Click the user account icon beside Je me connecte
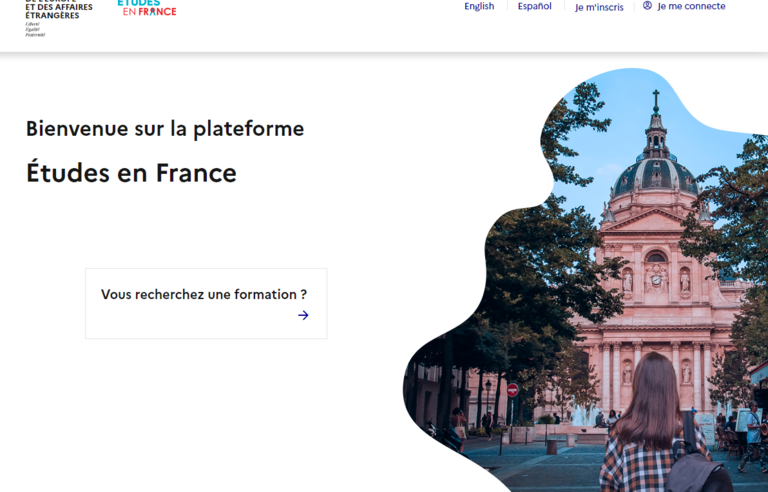 point(647,5)
